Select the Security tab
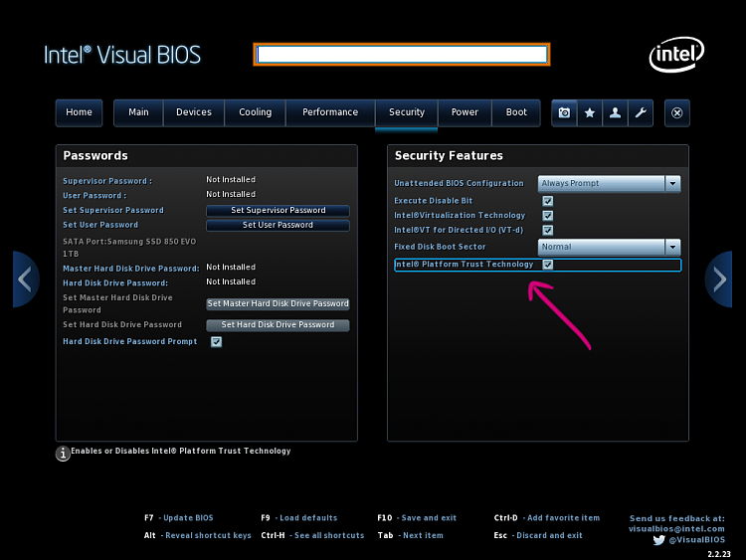Screen dimensions: 746x560 coord(406,112)
